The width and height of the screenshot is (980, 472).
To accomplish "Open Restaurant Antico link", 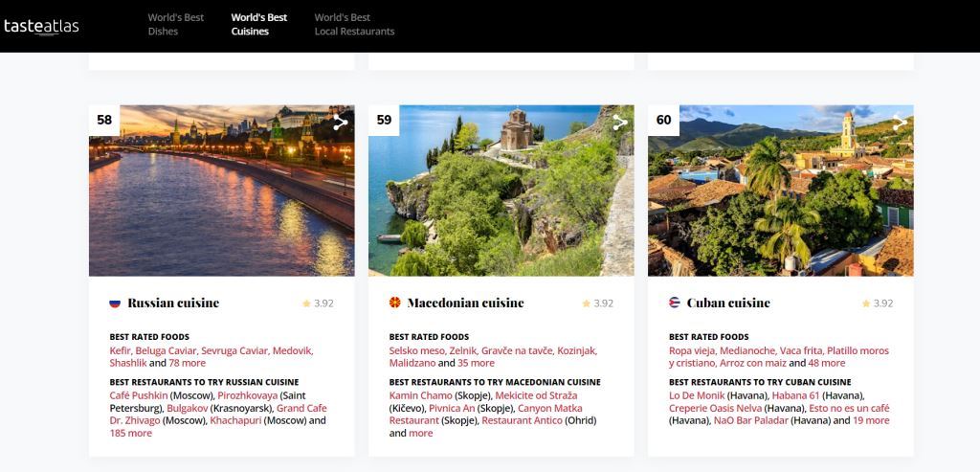I will (522, 420).
